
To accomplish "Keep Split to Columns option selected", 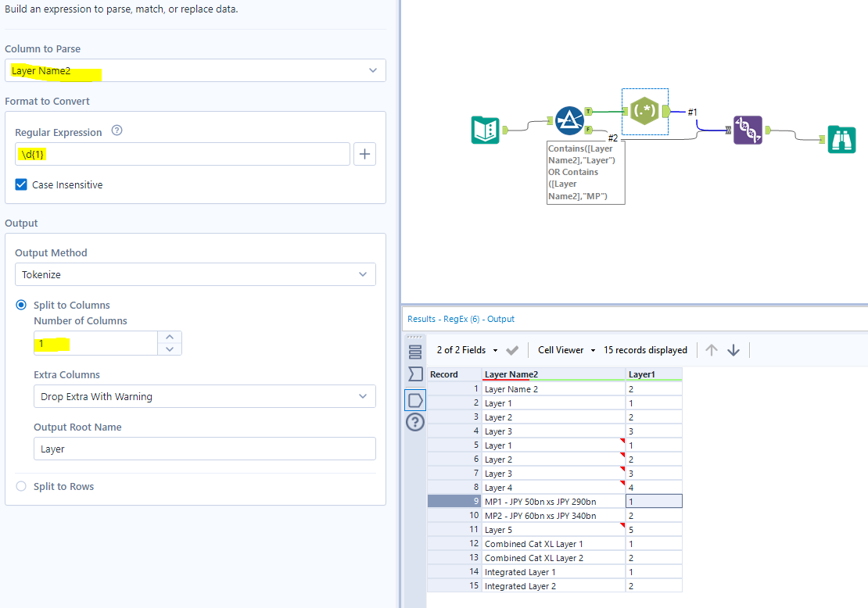I will [21, 305].
